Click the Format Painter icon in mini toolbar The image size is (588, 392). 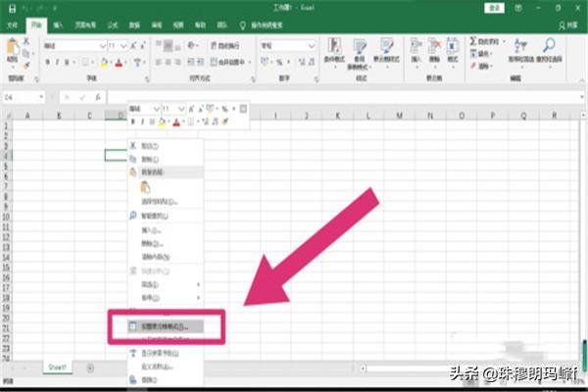tap(226, 122)
